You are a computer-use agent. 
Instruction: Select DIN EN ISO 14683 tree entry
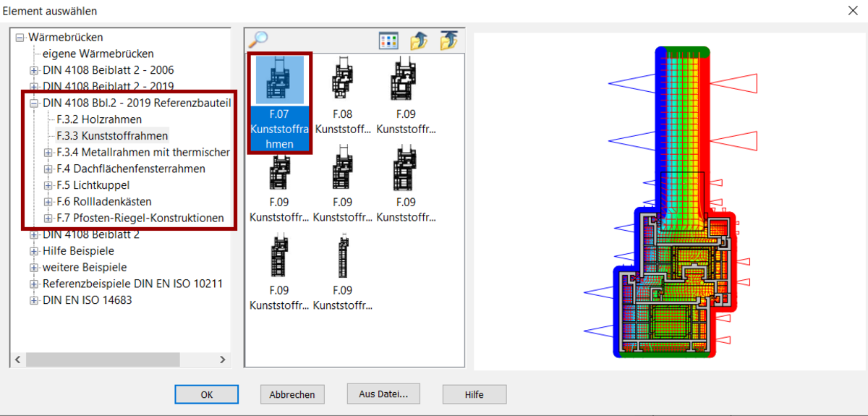(87, 300)
